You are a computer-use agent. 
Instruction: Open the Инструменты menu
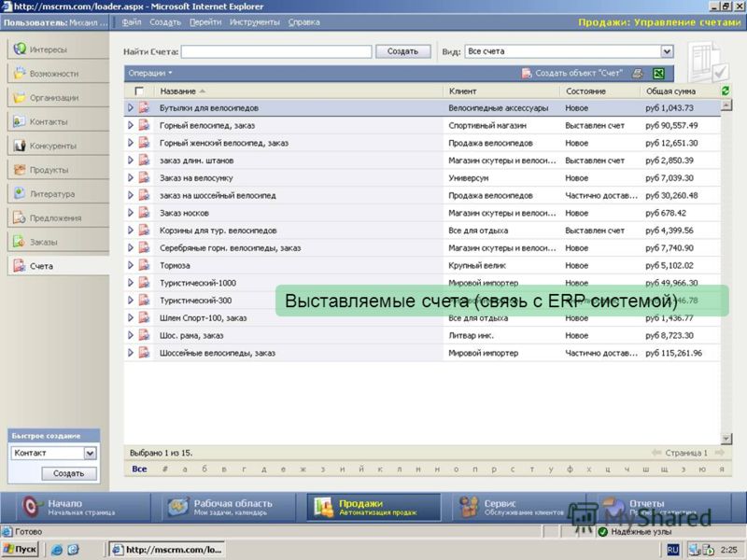pos(254,22)
